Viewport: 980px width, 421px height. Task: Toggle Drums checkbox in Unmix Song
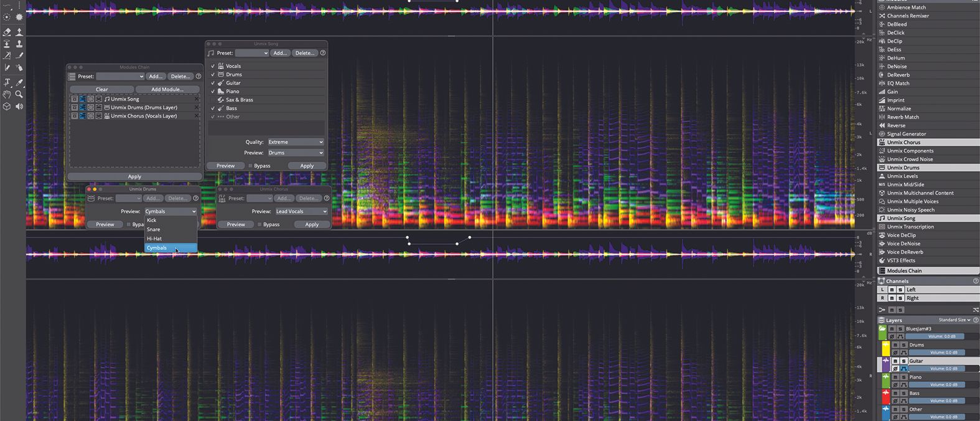point(213,74)
